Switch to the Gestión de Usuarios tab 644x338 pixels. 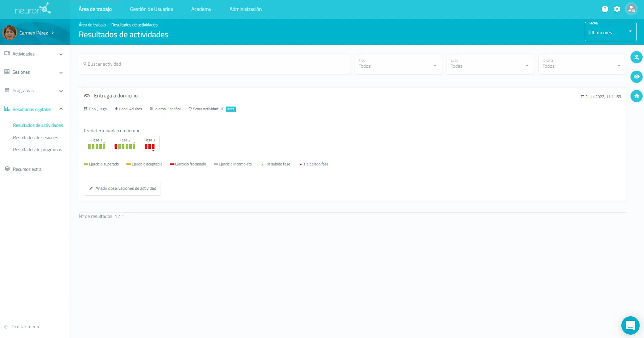tap(151, 9)
